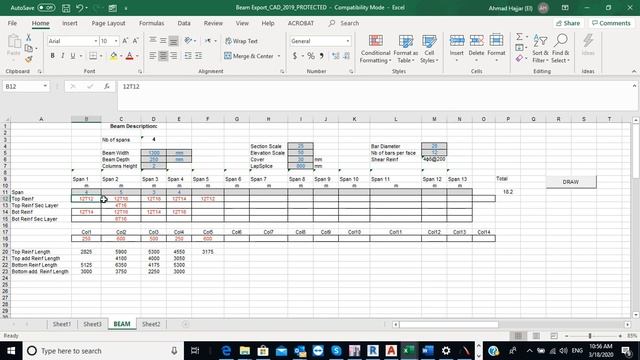Image resolution: width=640 pixels, height=360 pixels.
Task: Open the Page Layout tab
Action: pos(108,23)
